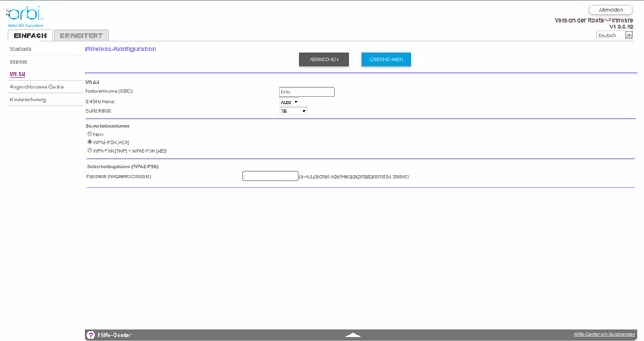644x341 pixels.
Task: Click the V1.3.0.12 firmware version text
Action: (x=621, y=27)
